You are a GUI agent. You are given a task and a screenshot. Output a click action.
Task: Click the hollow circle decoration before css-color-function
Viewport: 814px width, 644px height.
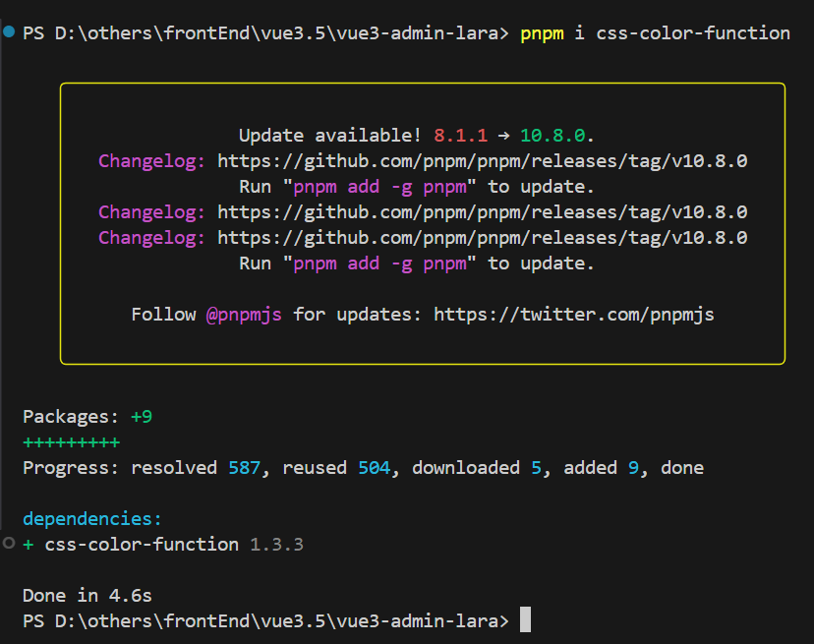[9, 544]
